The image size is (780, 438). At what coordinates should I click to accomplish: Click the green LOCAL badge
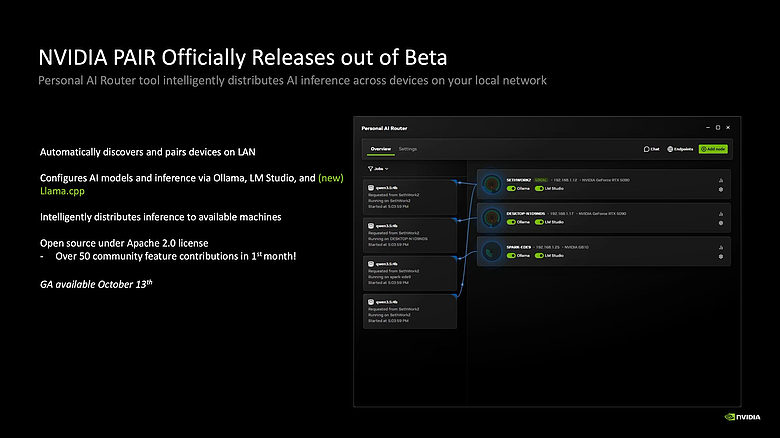[541, 180]
